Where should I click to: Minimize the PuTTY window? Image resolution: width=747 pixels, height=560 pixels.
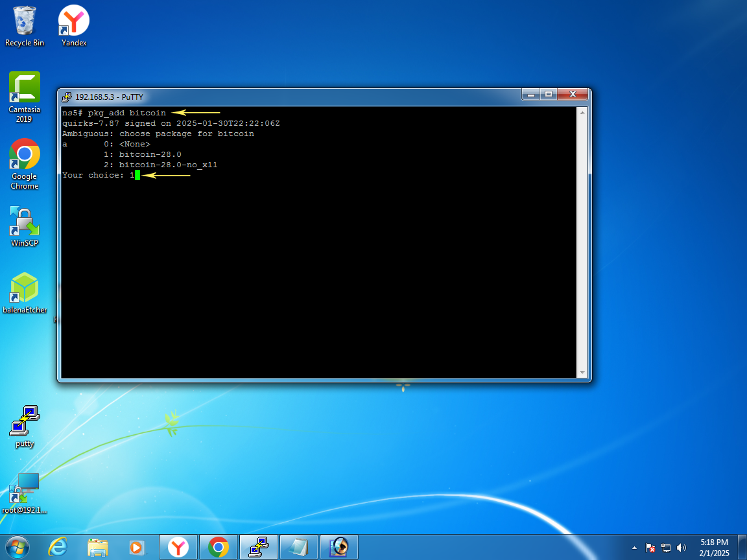click(x=530, y=94)
